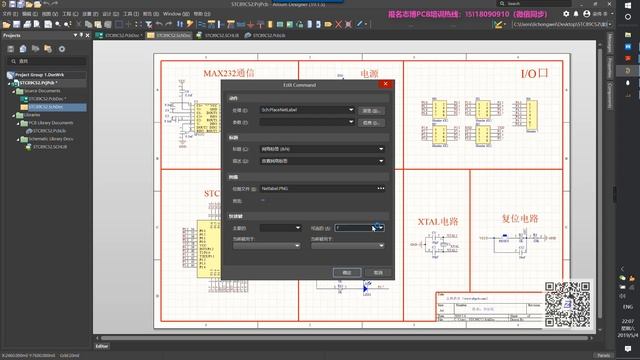Pin the Projects panel

pyautogui.click(x=81, y=36)
